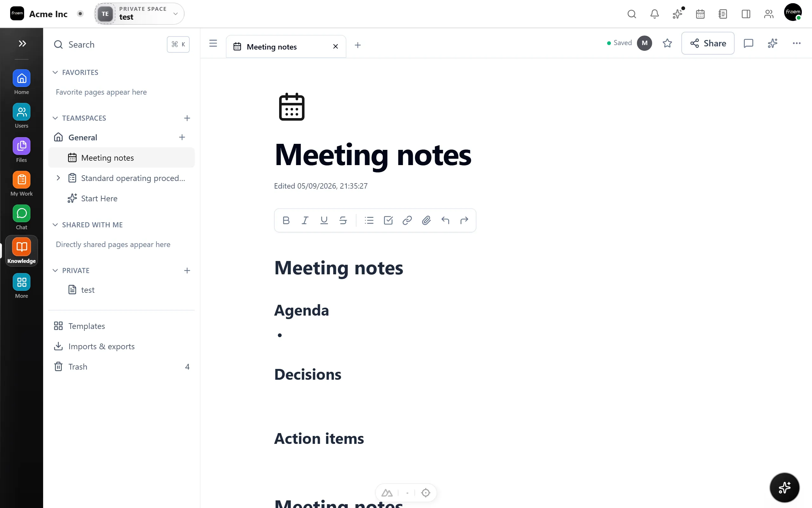The height and width of the screenshot is (508, 812).
Task: Redo the last edit
Action: (464, 220)
